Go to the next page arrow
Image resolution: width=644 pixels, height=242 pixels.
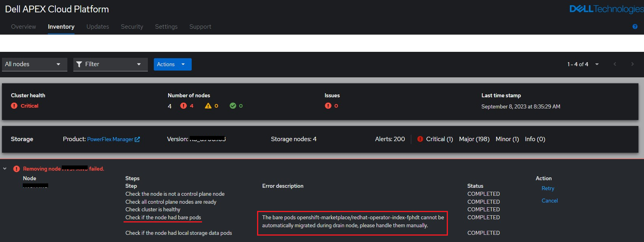pyautogui.click(x=632, y=64)
